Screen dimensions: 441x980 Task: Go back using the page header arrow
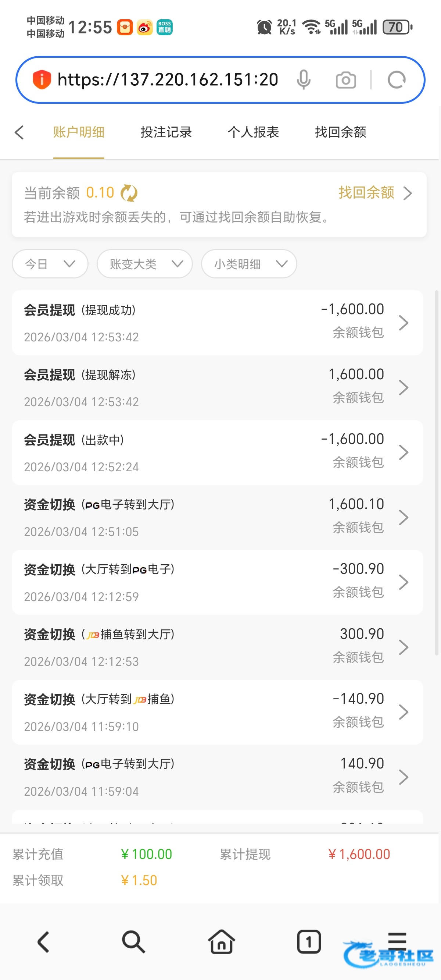tap(19, 132)
